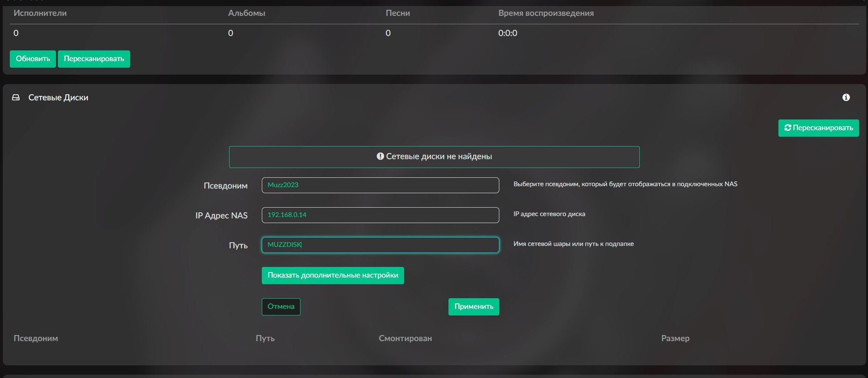
Task: Click the drive icon beside Сетевые Диски title
Action: point(16,98)
